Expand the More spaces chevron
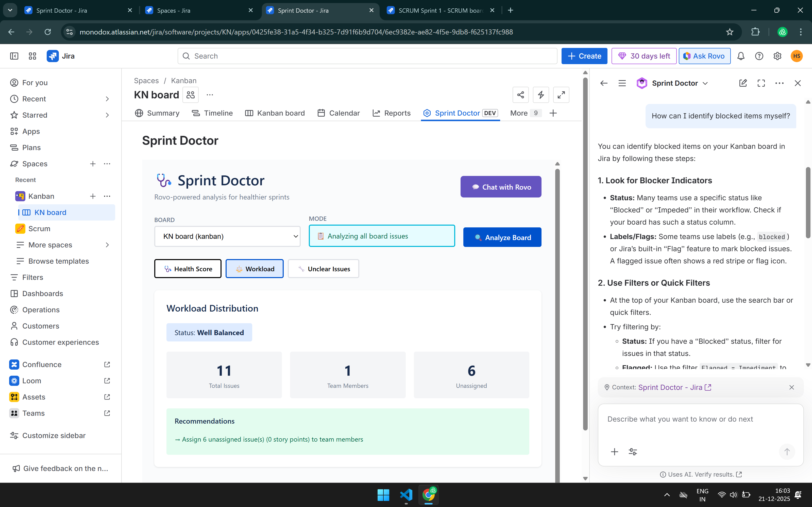 pyautogui.click(x=107, y=245)
